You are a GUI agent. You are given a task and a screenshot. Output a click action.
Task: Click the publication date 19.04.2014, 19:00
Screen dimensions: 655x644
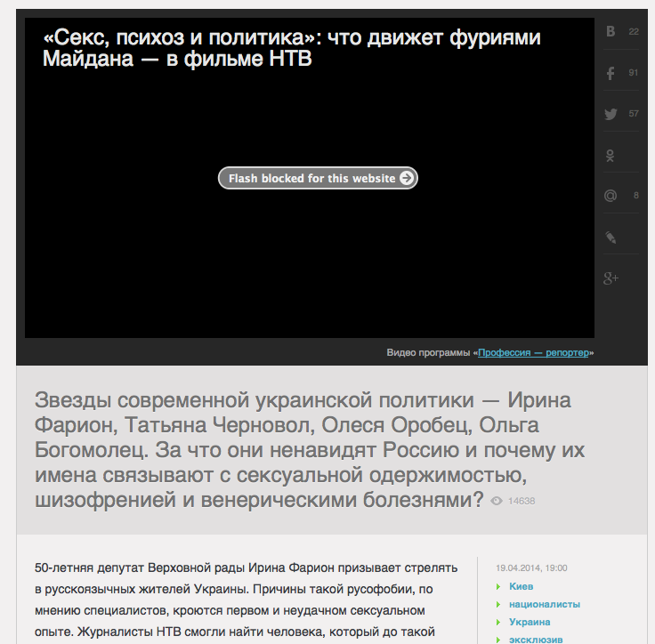click(x=531, y=568)
